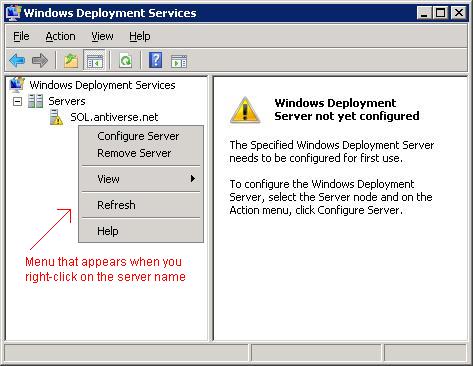Select the Servers tree item label
This screenshot has height=366, width=473.
[x=67, y=101]
